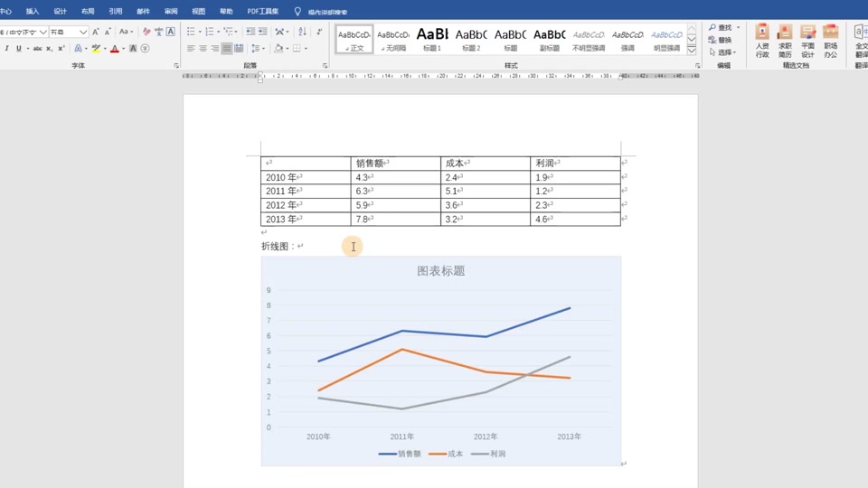Select the 图表标题 chart title
Viewport: 868px width, 488px height.
click(x=440, y=271)
